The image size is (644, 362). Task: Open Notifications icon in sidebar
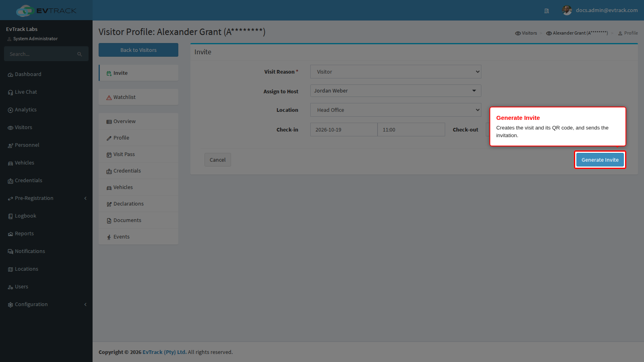(10, 252)
